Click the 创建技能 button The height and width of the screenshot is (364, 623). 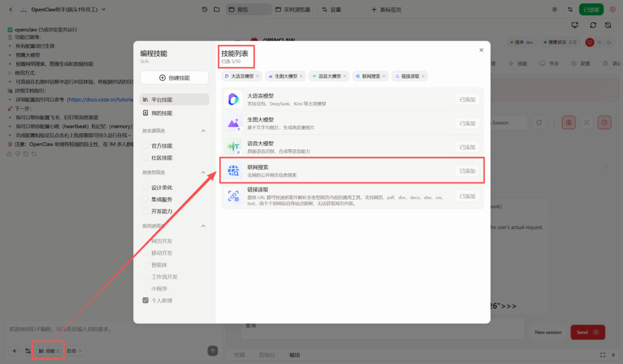(174, 78)
